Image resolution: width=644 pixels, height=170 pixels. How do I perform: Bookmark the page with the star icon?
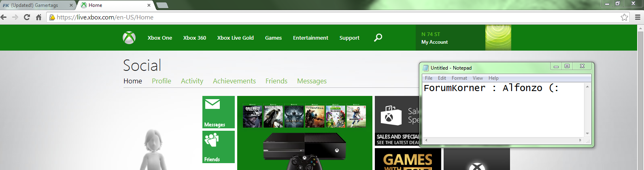pos(625,17)
